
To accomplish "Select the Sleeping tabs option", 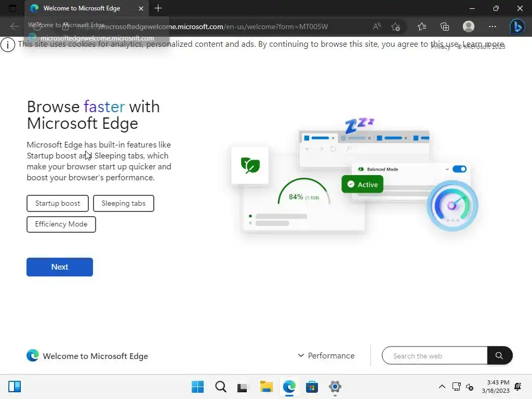I will point(124,203).
